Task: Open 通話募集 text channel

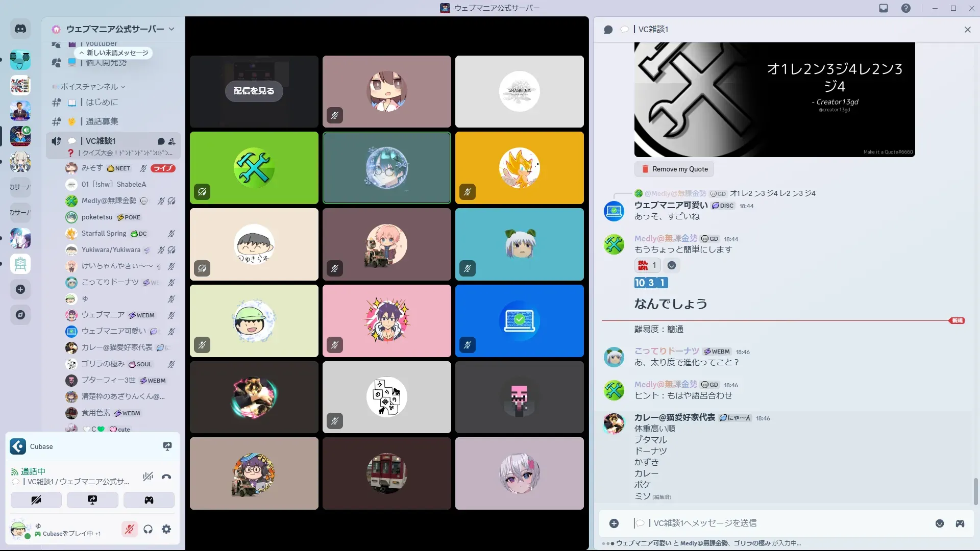Action: pos(102,121)
